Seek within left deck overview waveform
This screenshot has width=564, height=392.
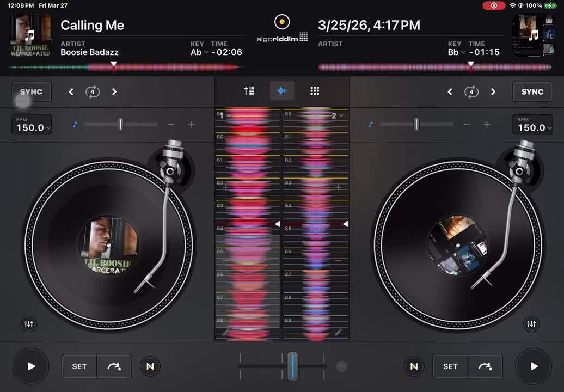click(125, 67)
